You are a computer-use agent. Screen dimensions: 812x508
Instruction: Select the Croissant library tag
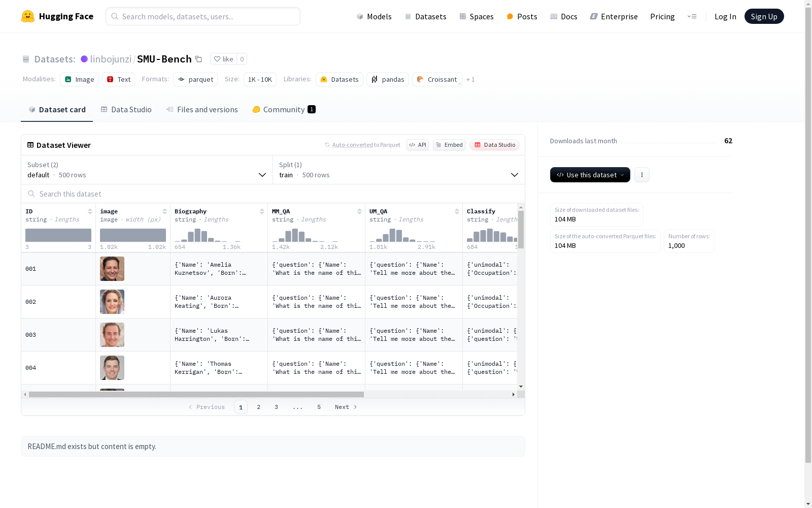tap(437, 79)
